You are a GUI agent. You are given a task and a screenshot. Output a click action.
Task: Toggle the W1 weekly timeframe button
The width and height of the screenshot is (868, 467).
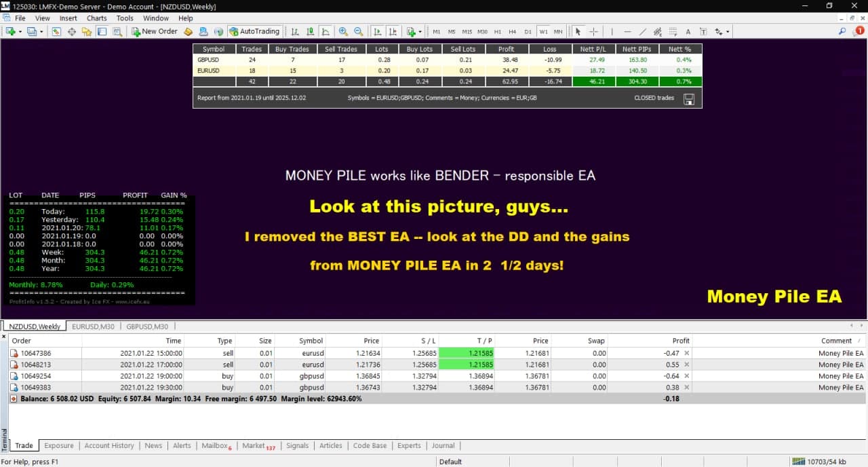pos(543,31)
